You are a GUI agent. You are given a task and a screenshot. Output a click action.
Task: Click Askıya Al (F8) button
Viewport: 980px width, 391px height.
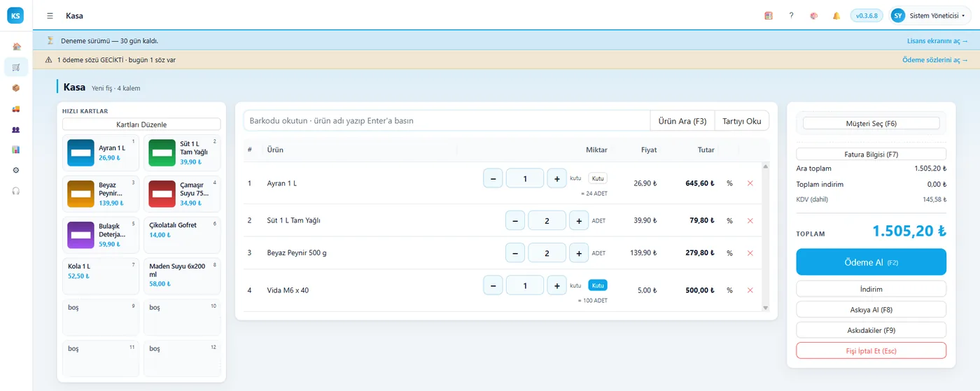tap(871, 309)
